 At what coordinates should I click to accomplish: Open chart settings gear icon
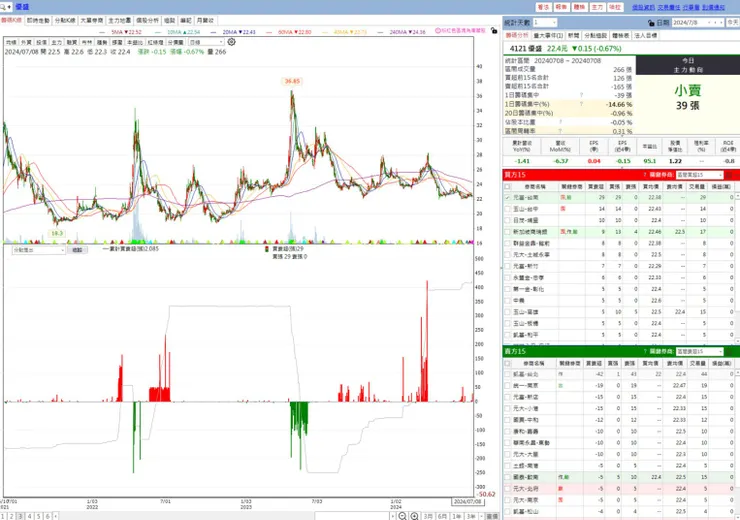coord(231,42)
